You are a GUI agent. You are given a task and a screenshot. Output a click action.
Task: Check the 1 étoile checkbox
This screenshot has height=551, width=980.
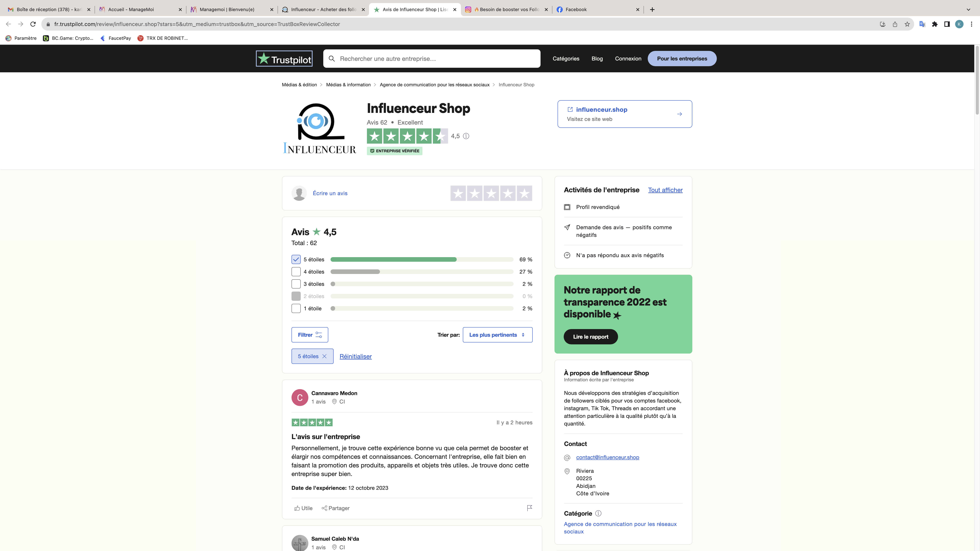click(296, 308)
